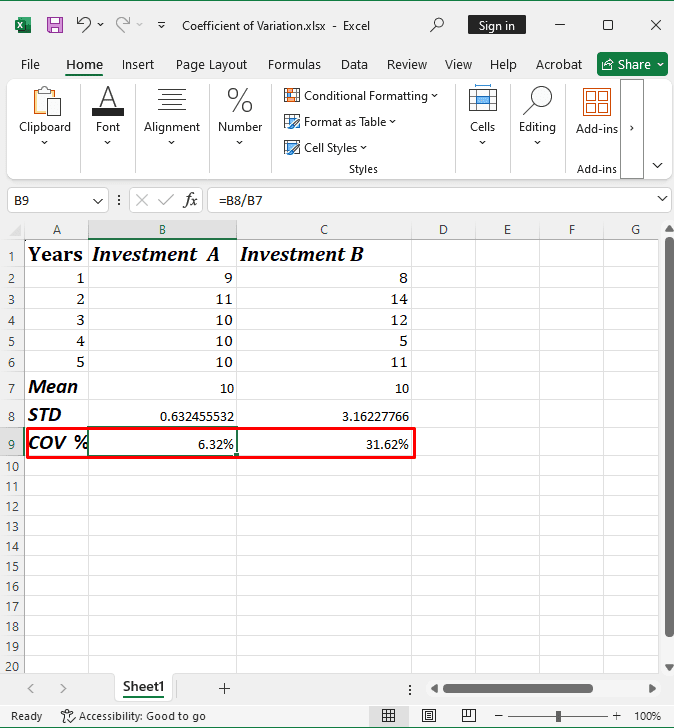Image resolution: width=674 pixels, height=728 pixels.
Task: Click the Insert Function fx icon
Action: click(x=189, y=200)
